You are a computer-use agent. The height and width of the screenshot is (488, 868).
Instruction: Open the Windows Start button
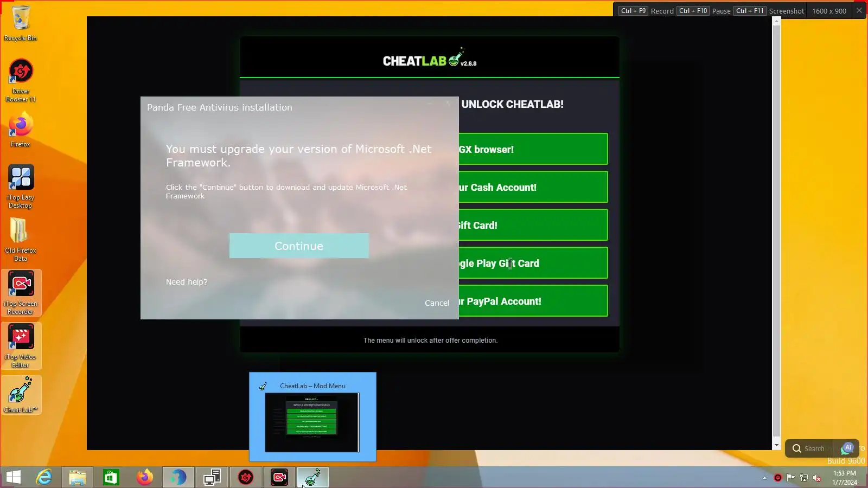pyautogui.click(x=14, y=477)
